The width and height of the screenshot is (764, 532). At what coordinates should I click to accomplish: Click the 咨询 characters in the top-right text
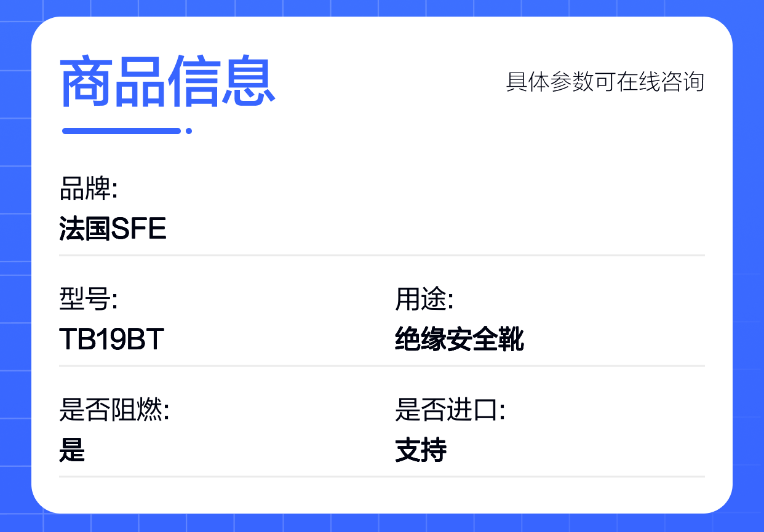click(x=682, y=82)
